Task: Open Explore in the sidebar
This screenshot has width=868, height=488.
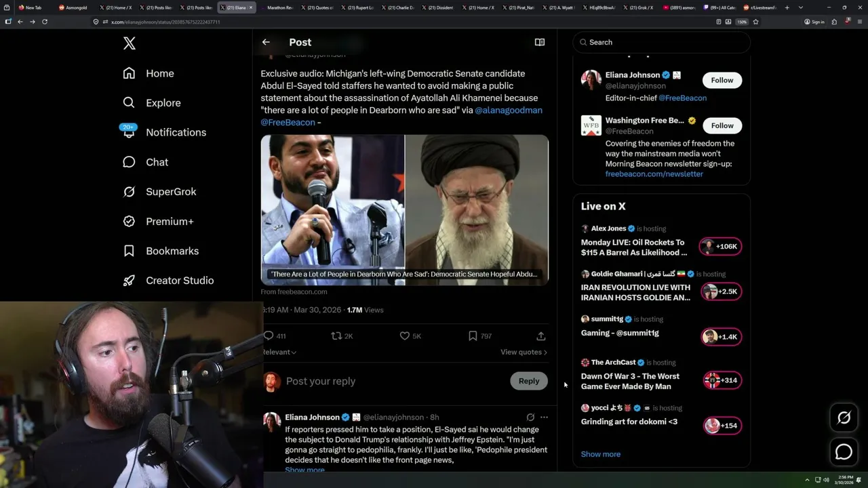Action: tap(152, 103)
